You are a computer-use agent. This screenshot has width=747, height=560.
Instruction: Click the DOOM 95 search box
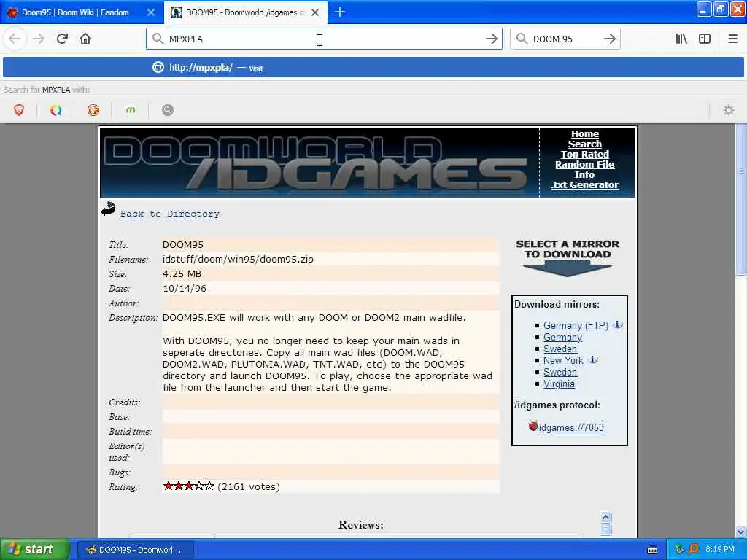tap(565, 39)
